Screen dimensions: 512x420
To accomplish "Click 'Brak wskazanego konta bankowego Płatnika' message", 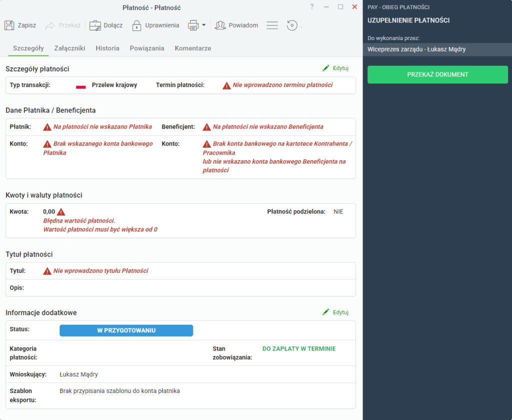I will [x=98, y=148].
